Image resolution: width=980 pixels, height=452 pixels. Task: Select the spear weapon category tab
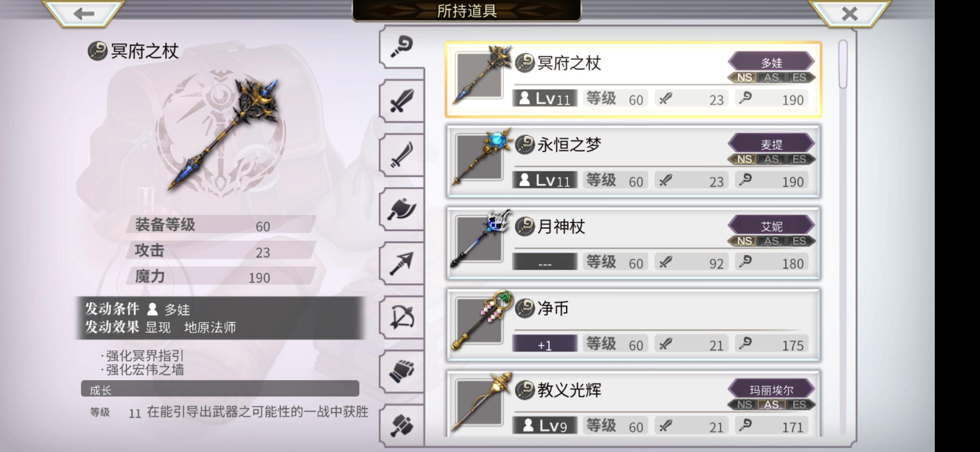point(402,263)
